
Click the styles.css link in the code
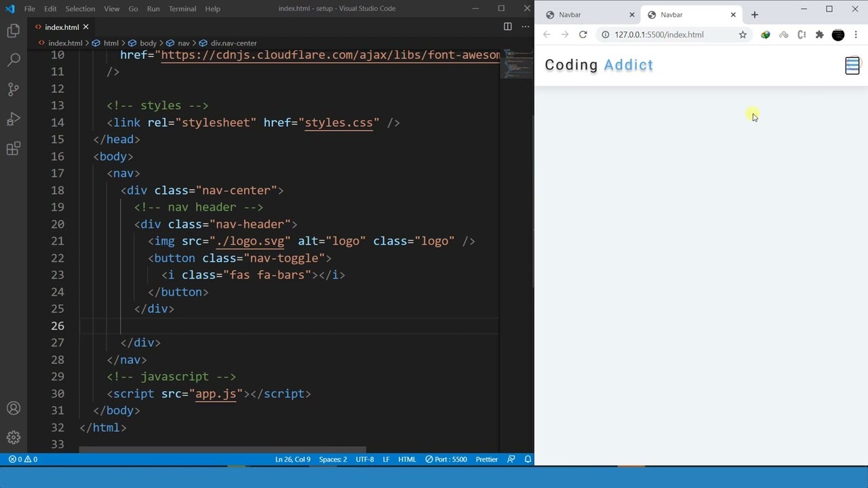[x=339, y=123]
